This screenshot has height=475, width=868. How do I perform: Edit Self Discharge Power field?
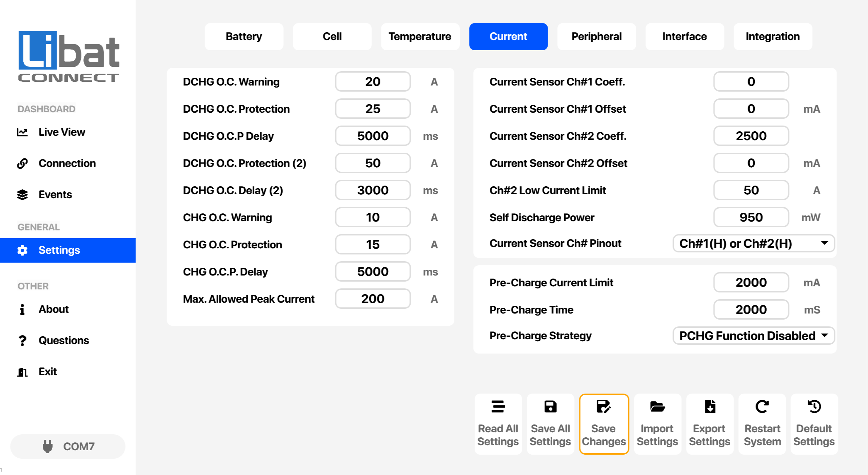tap(751, 217)
